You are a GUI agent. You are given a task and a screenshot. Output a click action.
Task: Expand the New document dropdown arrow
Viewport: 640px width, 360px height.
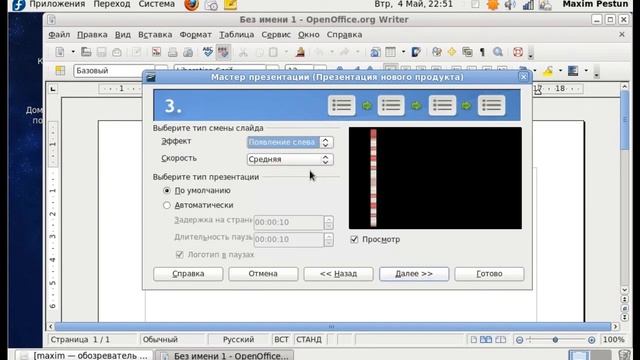pyautogui.click(x=73, y=52)
